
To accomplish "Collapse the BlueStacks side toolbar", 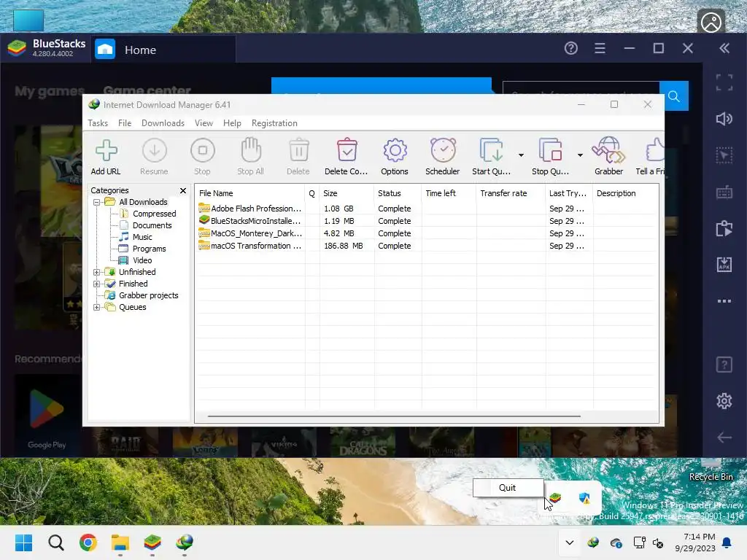I will (x=724, y=48).
